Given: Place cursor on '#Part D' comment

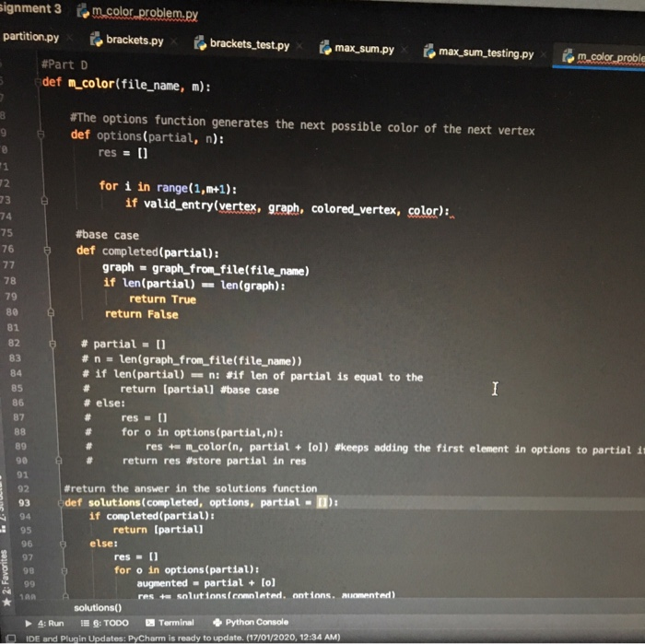Looking at the screenshot, I should click(64, 65).
